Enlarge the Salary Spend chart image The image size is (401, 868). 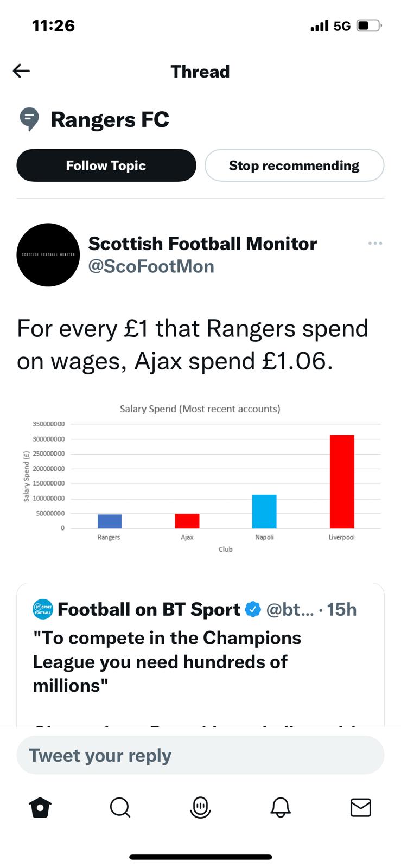[200, 478]
